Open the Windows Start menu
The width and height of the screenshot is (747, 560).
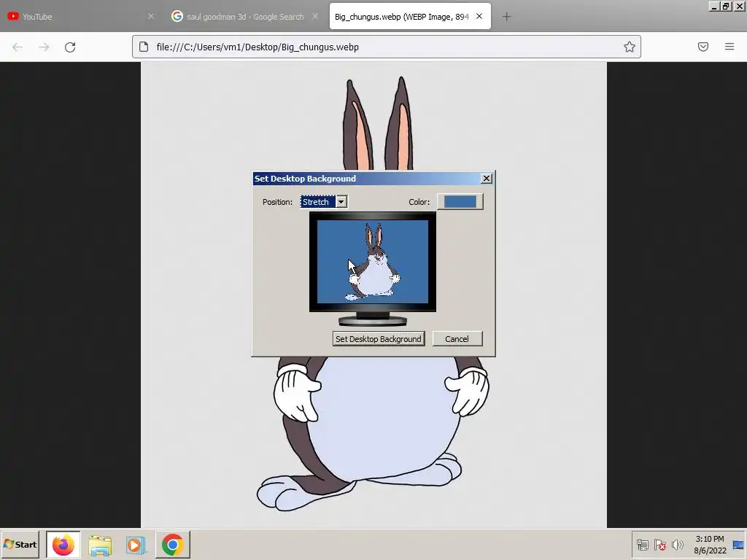click(x=20, y=544)
